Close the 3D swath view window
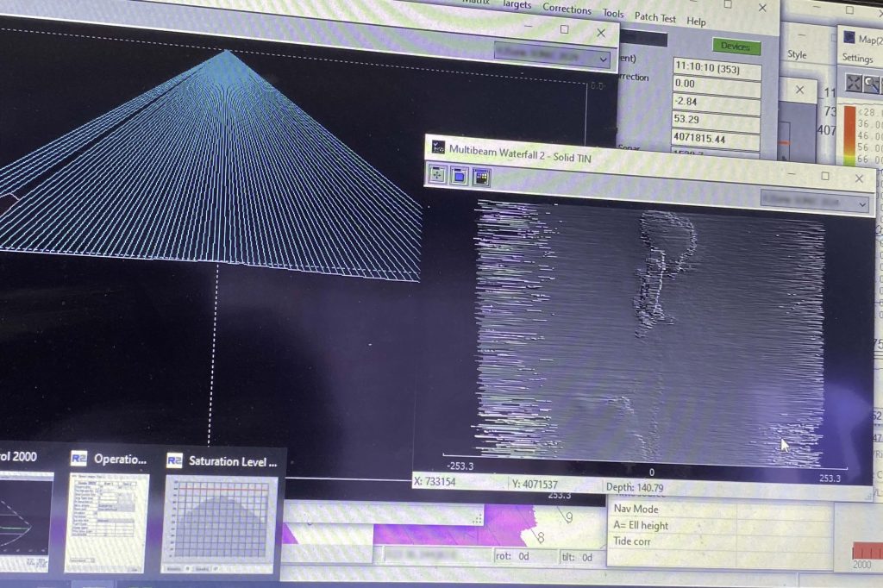The height and width of the screenshot is (588, 883). pyautogui.click(x=601, y=33)
